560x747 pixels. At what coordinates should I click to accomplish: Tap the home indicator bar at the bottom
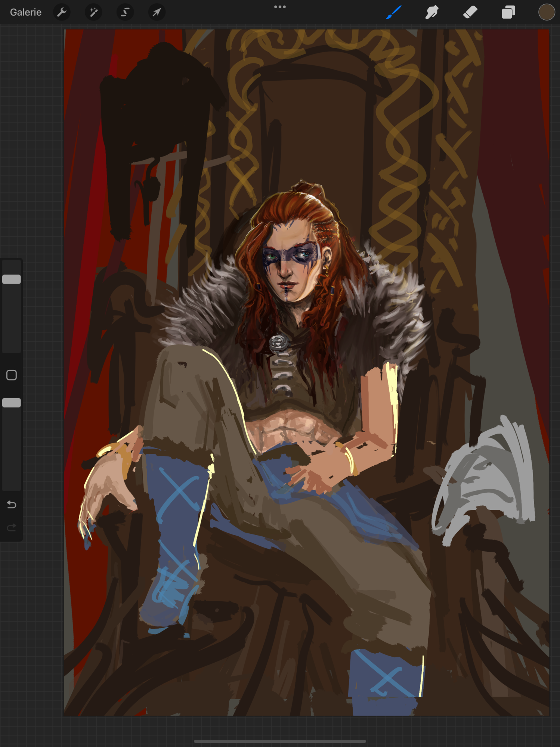tap(280, 741)
